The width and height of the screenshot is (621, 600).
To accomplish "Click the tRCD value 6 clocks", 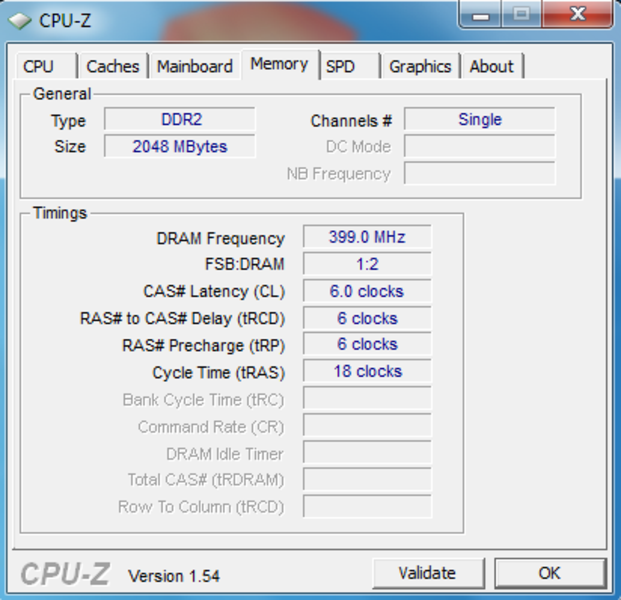I will coord(367,318).
